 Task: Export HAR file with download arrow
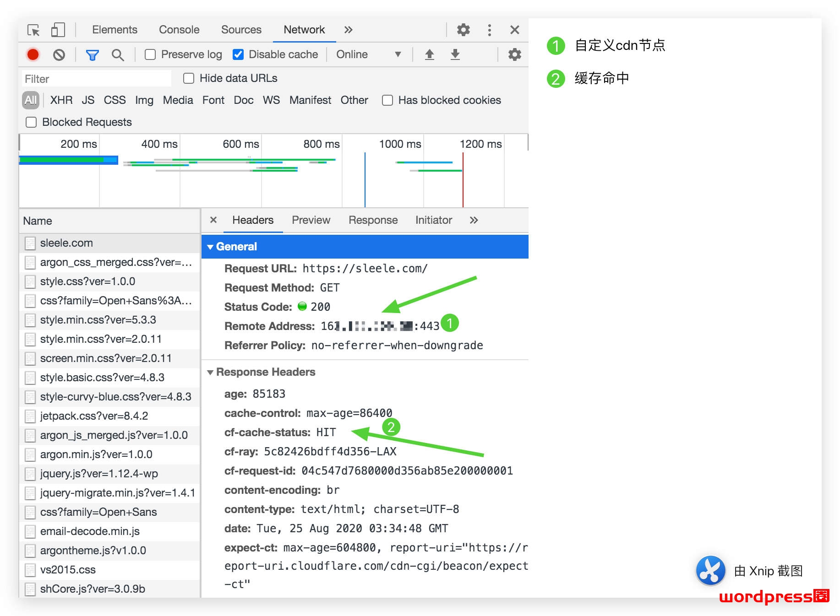pos(455,55)
